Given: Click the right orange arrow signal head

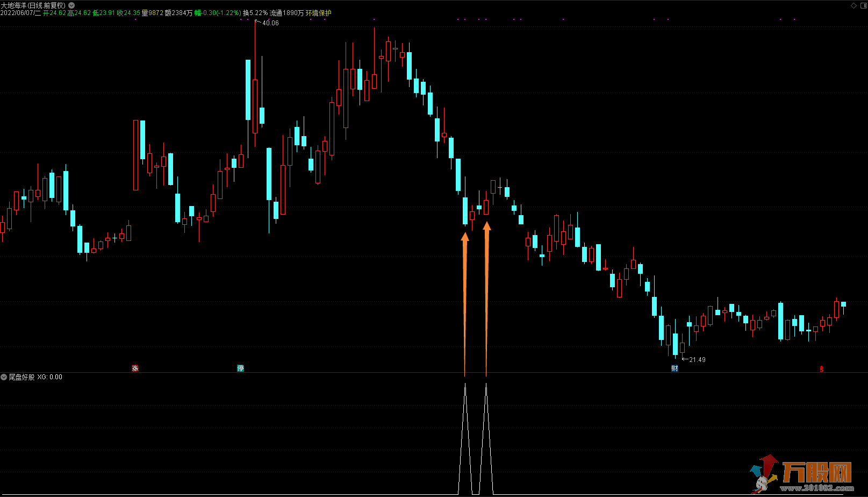Looking at the screenshot, I should (x=487, y=226).
